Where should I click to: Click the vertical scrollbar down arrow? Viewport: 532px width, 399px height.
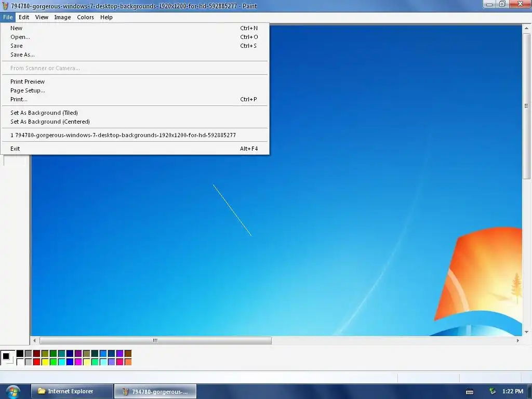[x=527, y=332]
